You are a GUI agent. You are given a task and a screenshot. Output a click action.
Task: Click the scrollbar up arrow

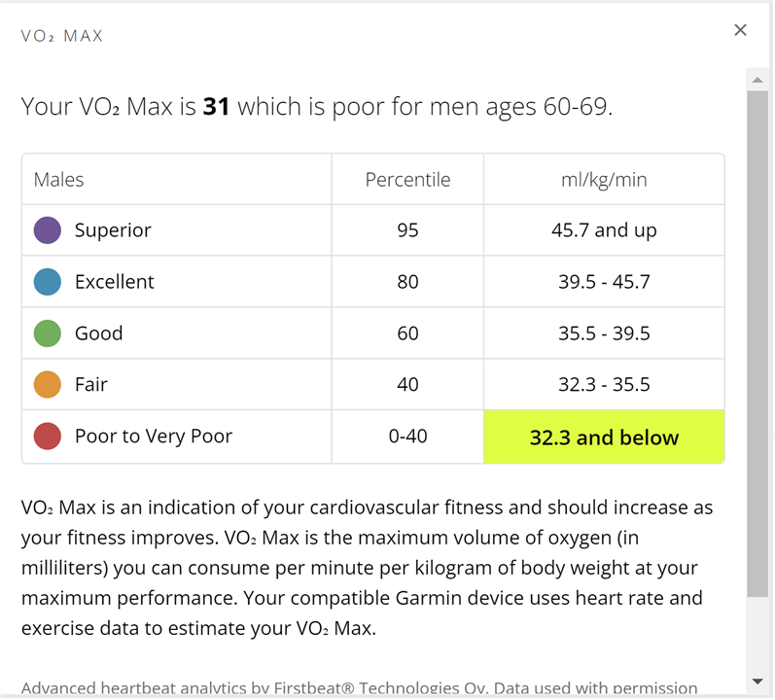757,80
